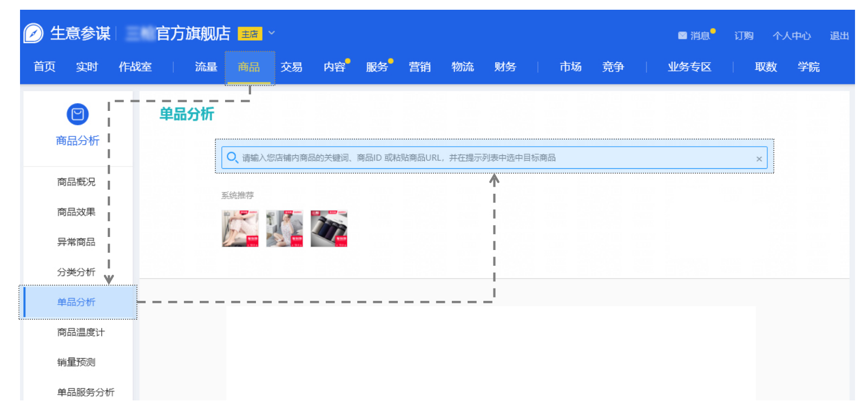Image resolution: width=868 pixels, height=408 pixels.
Task: Go to the 流量 navigation tab
Action: 206,67
